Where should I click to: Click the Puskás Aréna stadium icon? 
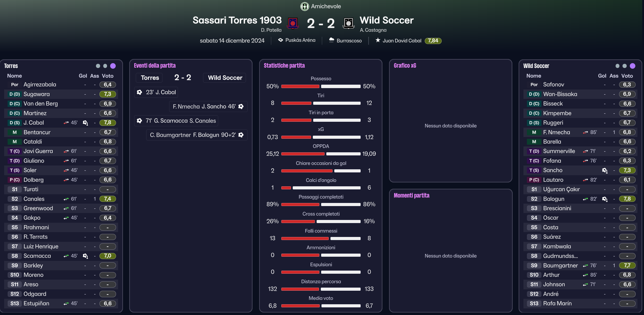coord(281,40)
